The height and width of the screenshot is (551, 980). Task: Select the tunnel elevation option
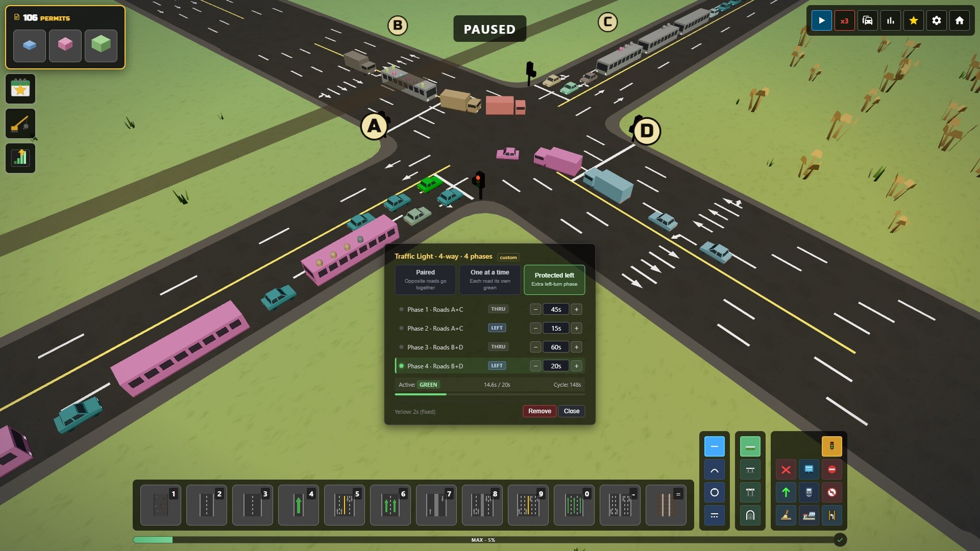click(x=750, y=515)
